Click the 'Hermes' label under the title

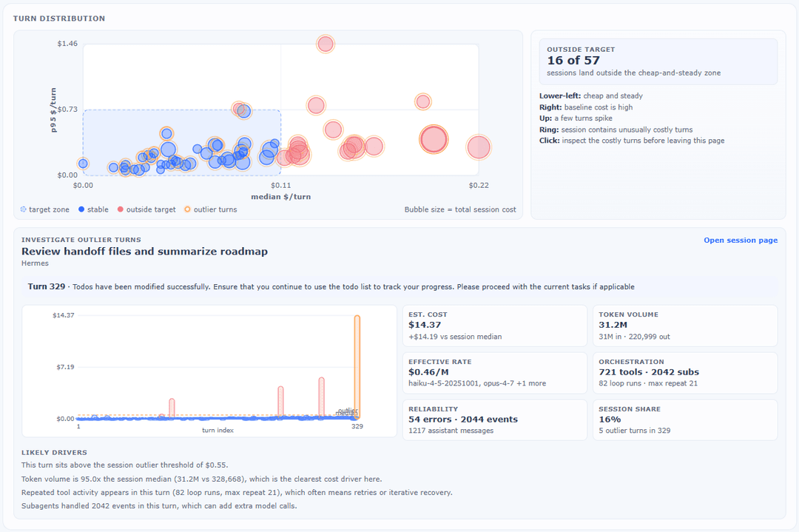(36, 263)
